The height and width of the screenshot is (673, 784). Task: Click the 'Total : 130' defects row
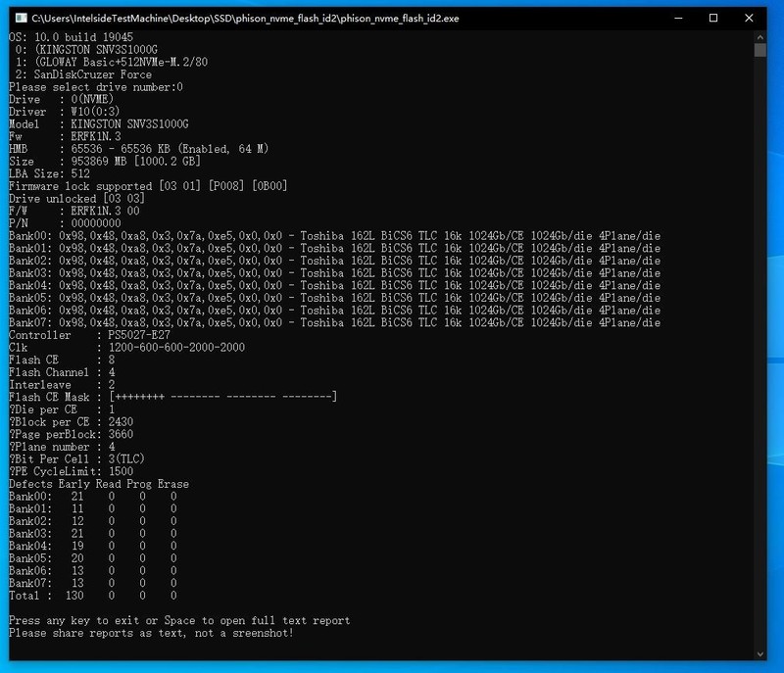[93, 595]
